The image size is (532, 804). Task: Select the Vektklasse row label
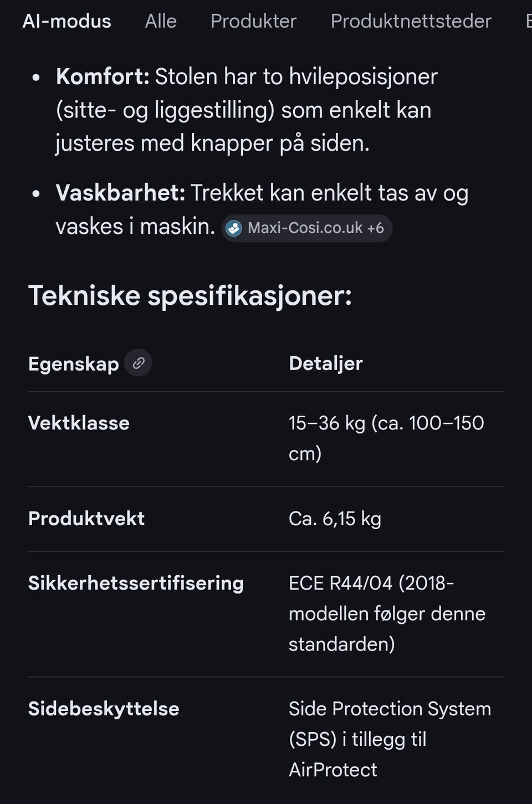(79, 423)
